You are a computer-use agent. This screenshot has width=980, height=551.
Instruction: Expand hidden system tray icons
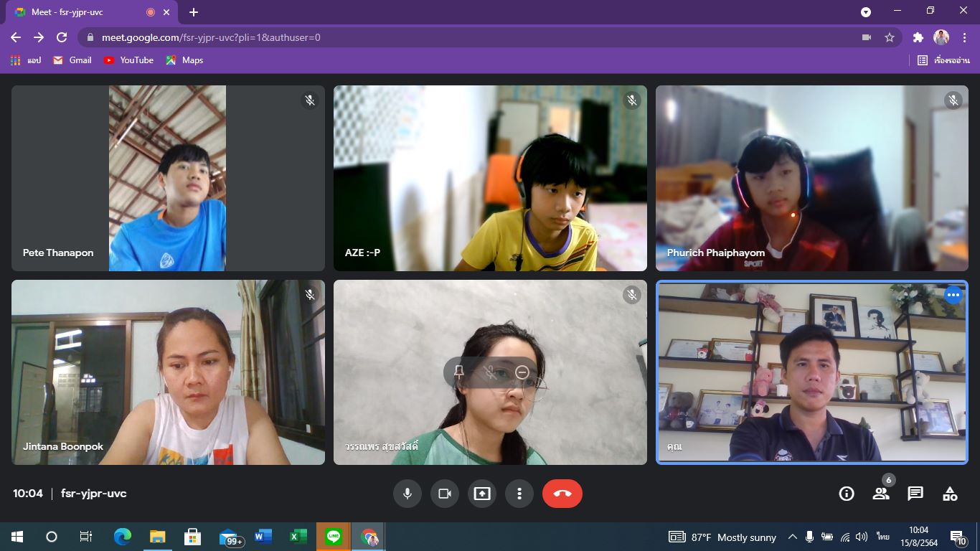coord(792,537)
